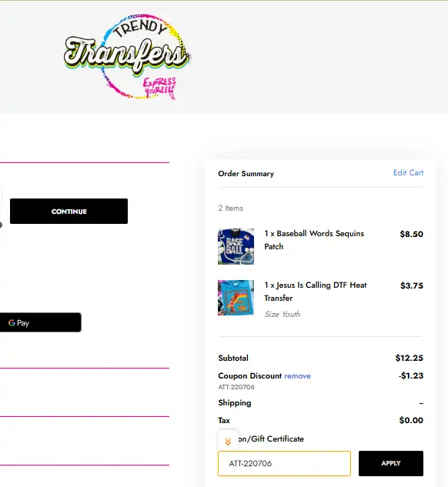Click the $12.25 subtotal amount

coord(410,358)
